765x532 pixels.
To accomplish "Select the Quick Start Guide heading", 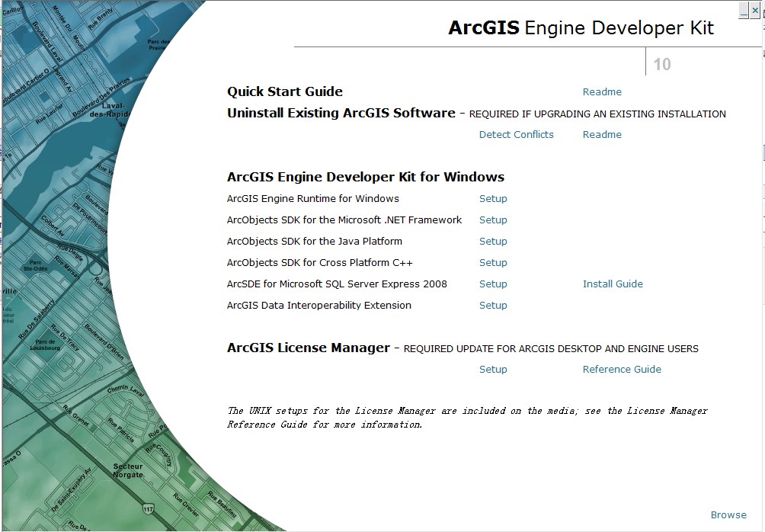I will pos(285,91).
